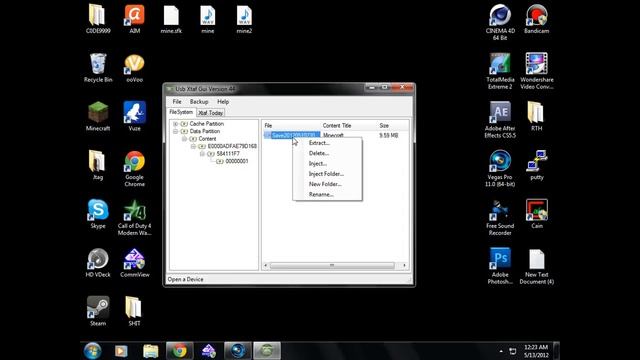This screenshot has height=360, width=640.
Task: Select the mine2 WAV file icon
Action: pos(244,18)
